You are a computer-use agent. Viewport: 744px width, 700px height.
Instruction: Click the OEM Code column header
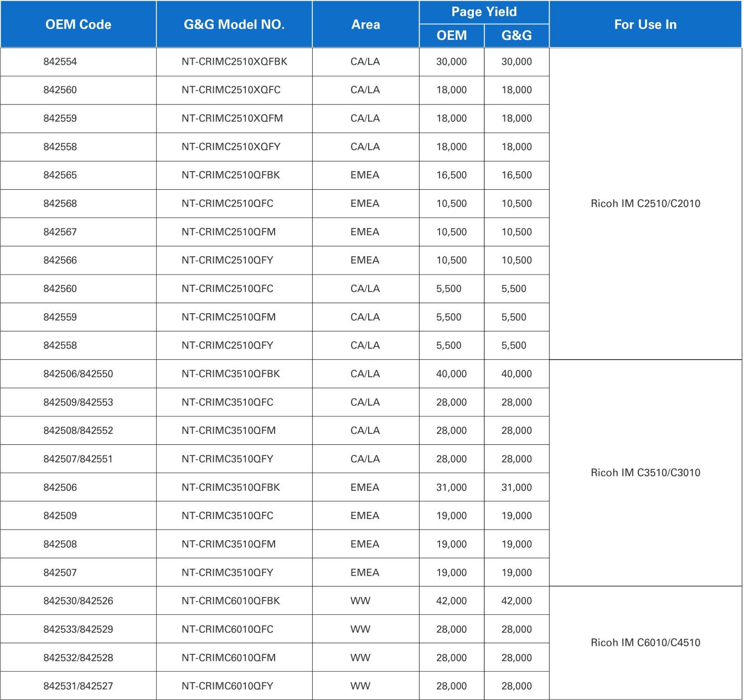coord(78,24)
